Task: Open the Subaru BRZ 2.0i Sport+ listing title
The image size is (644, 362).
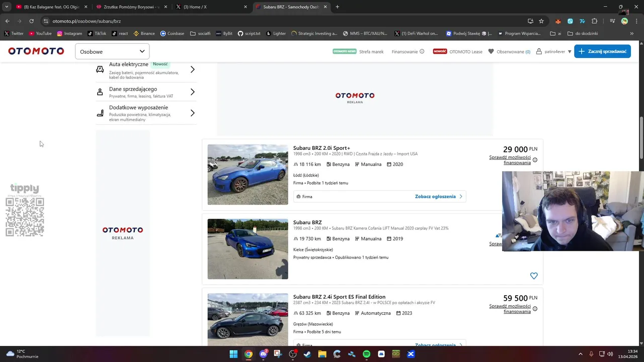Action: [321, 148]
